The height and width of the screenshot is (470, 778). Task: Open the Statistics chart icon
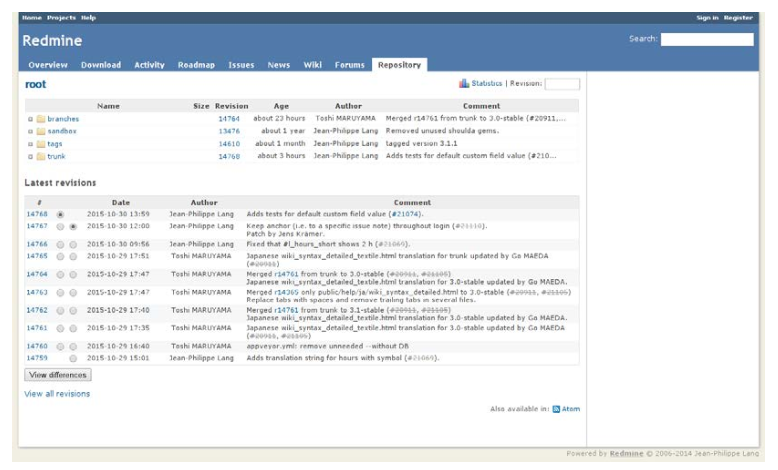pyautogui.click(x=464, y=84)
